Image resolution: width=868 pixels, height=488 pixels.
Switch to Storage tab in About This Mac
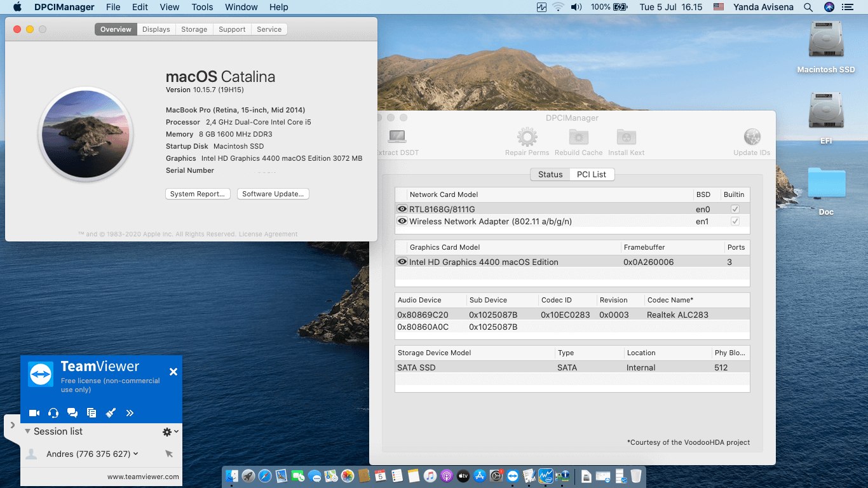coord(194,29)
